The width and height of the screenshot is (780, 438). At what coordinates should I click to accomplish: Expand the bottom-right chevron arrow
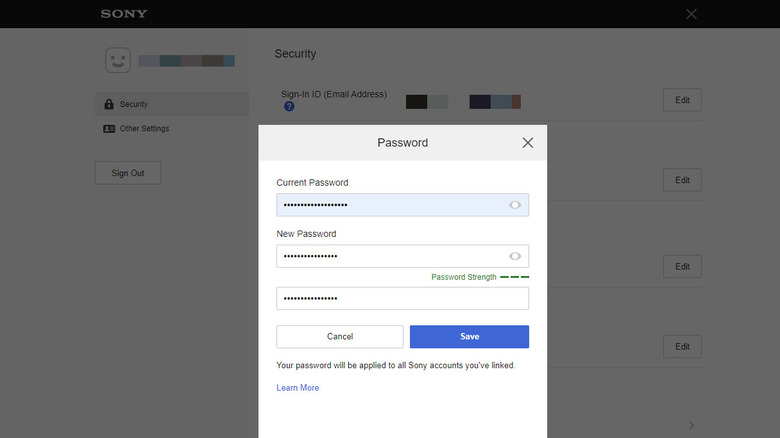(x=691, y=425)
